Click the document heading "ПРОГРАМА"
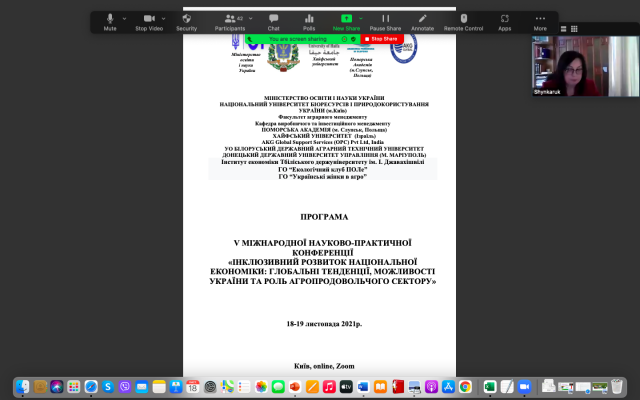640x400 pixels. [x=324, y=217]
